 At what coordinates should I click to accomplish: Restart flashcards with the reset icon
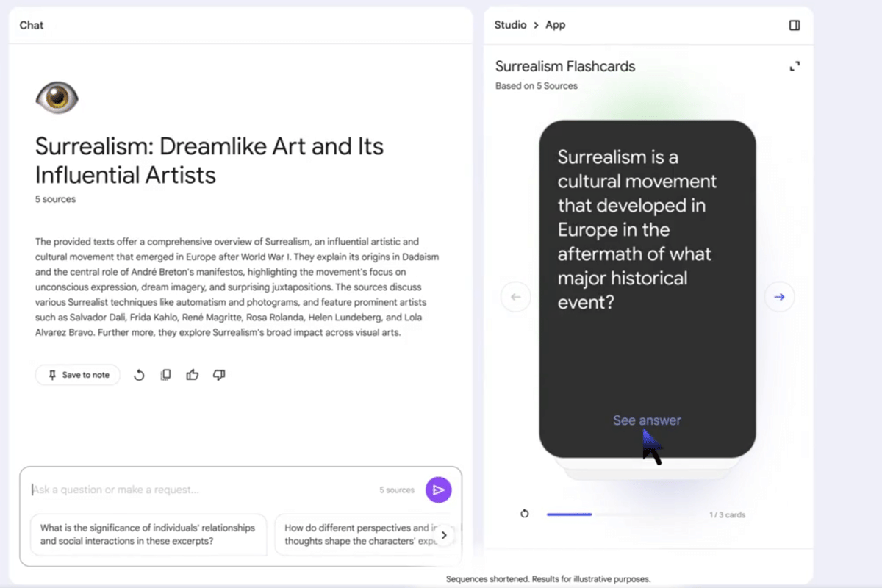(x=524, y=514)
